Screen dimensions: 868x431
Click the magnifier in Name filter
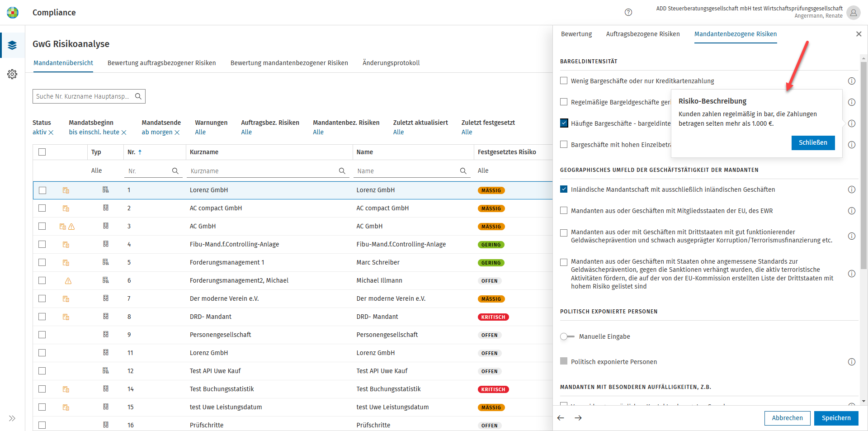463,171
